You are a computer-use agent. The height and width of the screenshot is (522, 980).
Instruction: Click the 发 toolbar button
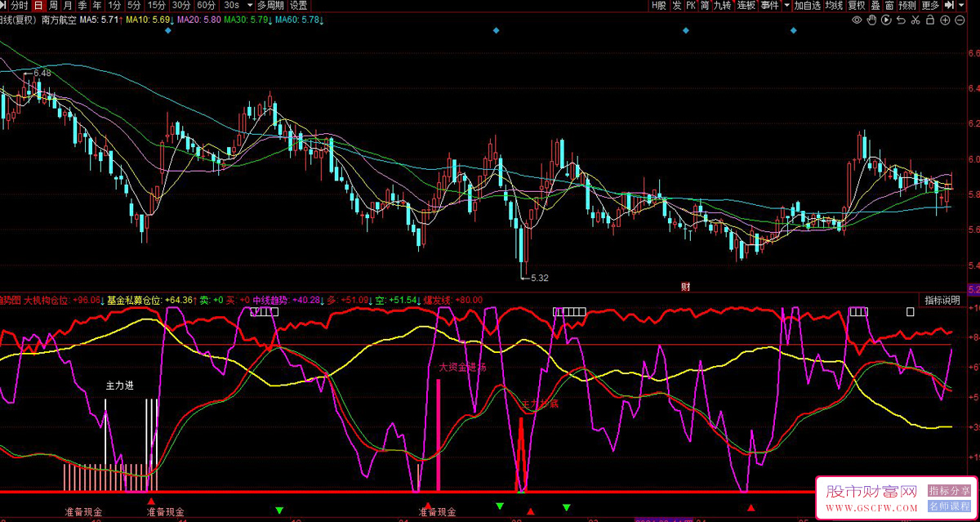pyautogui.click(x=677, y=5)
